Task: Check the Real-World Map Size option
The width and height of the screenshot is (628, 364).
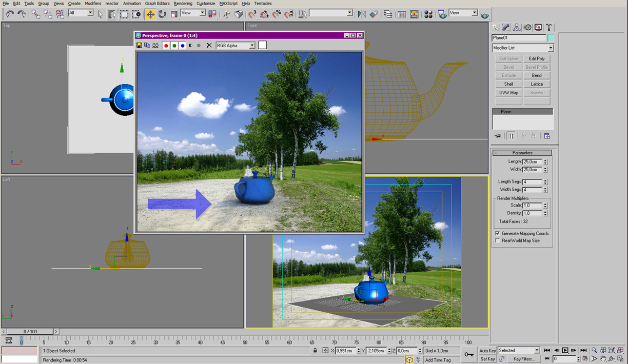Action: (x=498, y=240)
